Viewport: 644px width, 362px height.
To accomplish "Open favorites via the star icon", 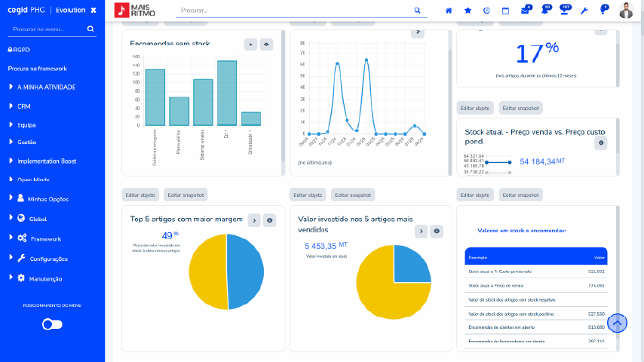I will click(468, 11).
